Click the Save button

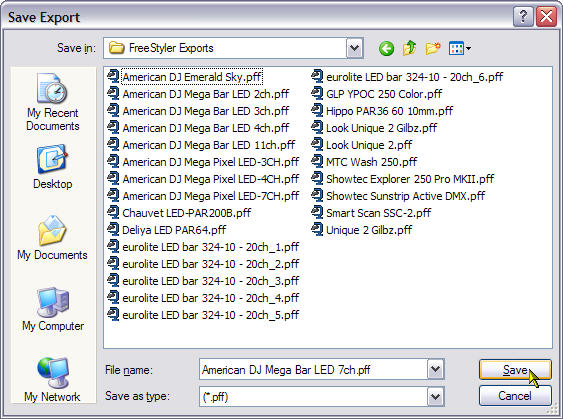[x=515, y=369]
